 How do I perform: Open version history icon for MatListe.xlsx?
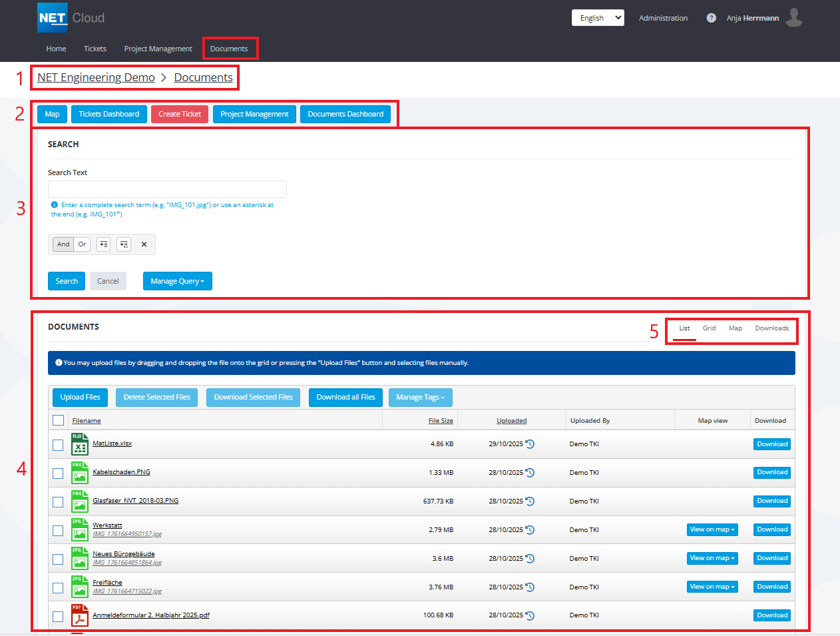[530, 444]
